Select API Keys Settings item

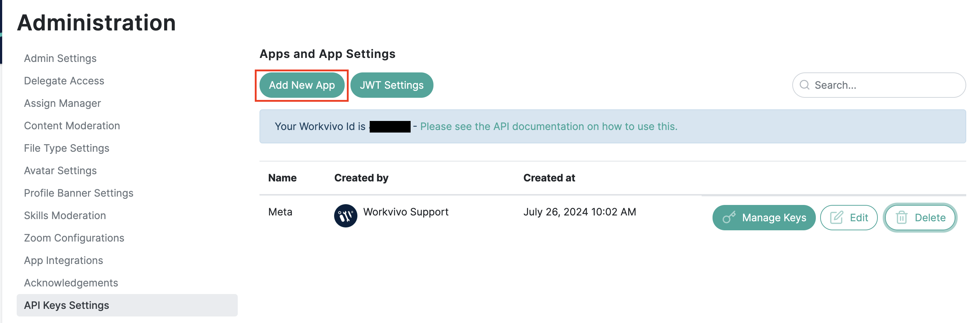[x=127, y=305]
